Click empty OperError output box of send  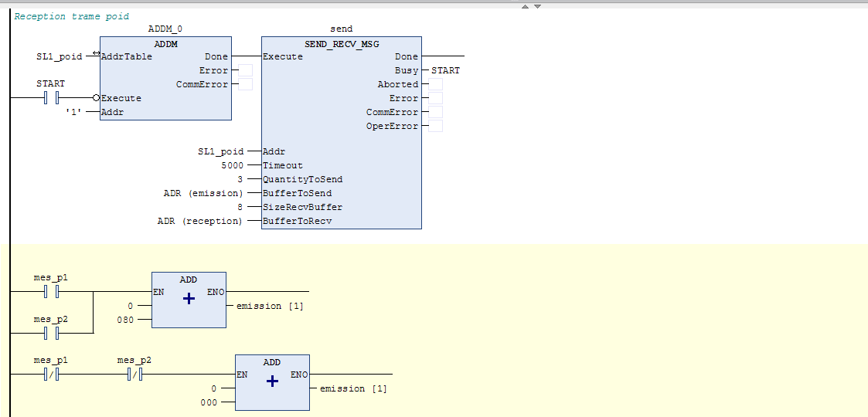(435, 126)
